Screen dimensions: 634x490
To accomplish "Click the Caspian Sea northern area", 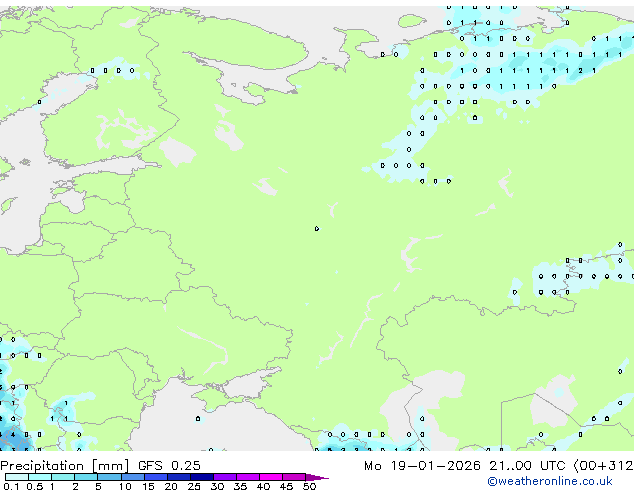I will tap(432, 395).
